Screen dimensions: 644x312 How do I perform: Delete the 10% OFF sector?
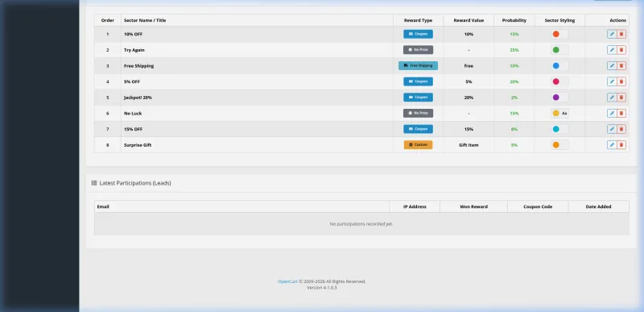point(621,34)
